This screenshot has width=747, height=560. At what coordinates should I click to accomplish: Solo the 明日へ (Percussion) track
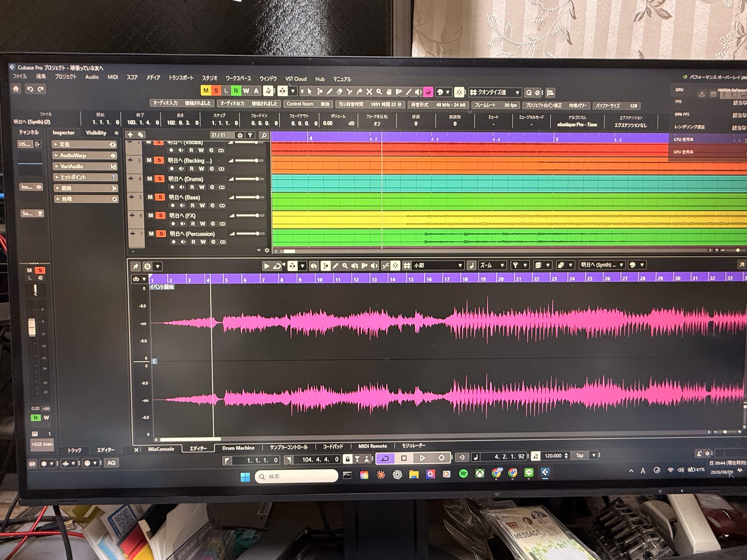161,234
